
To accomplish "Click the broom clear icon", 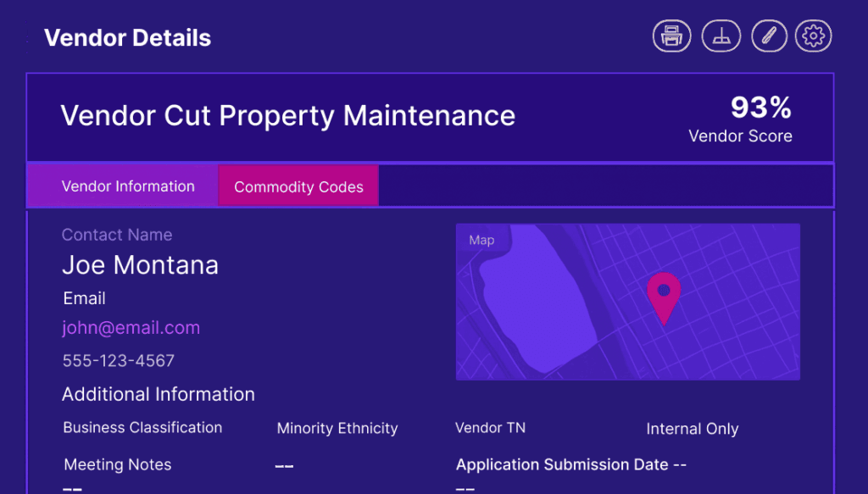I will [x=721, y=36].
